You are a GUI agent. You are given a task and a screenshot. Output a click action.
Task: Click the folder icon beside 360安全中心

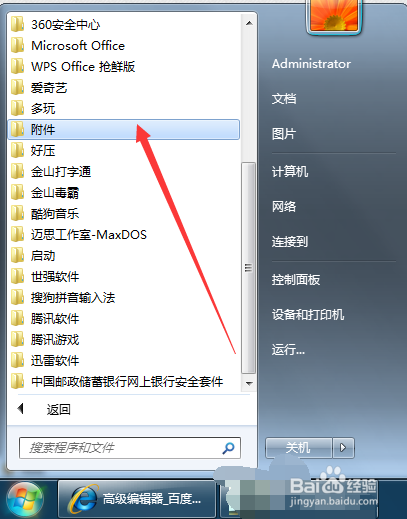tap(17, 24)
